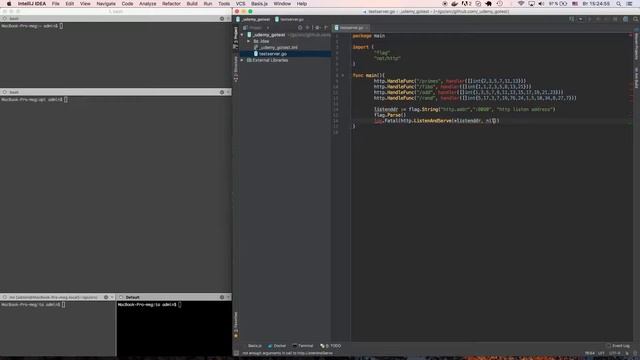The image size is (640, 360).
Task: Select testserver.go in project tree
Action: [273, 54]
